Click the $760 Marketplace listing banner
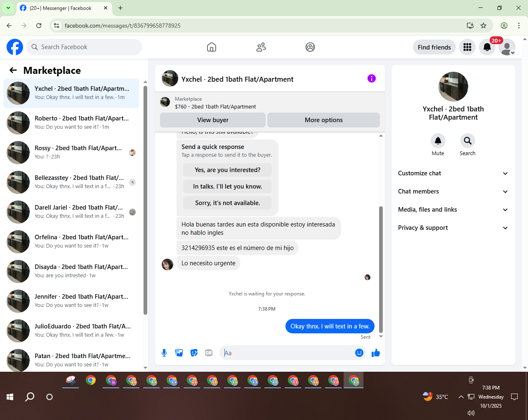The image size is (528, 420). coord(270,102)
